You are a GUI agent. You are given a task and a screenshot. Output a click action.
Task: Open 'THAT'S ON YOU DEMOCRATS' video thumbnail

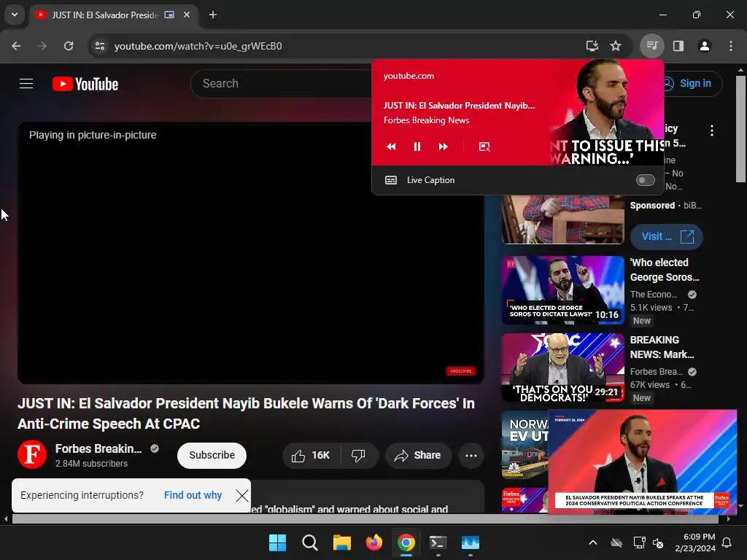(x=562, y=367)
